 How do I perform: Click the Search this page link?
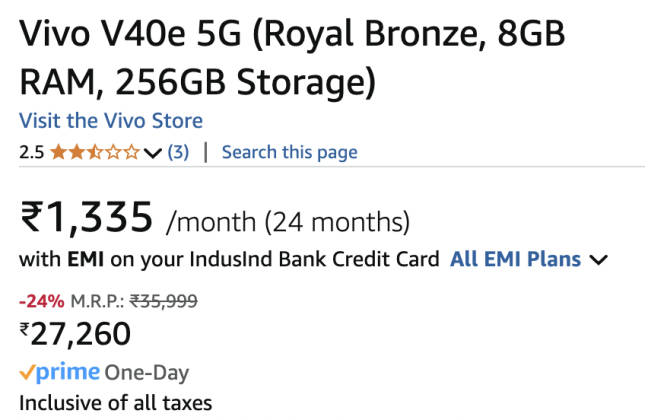289,153
